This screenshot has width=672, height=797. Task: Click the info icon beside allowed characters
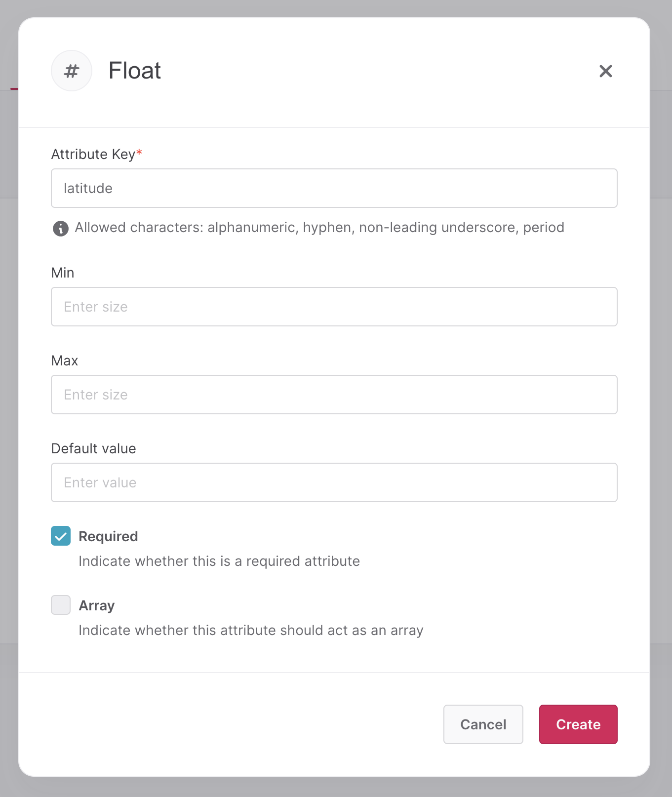coord(61,229)
